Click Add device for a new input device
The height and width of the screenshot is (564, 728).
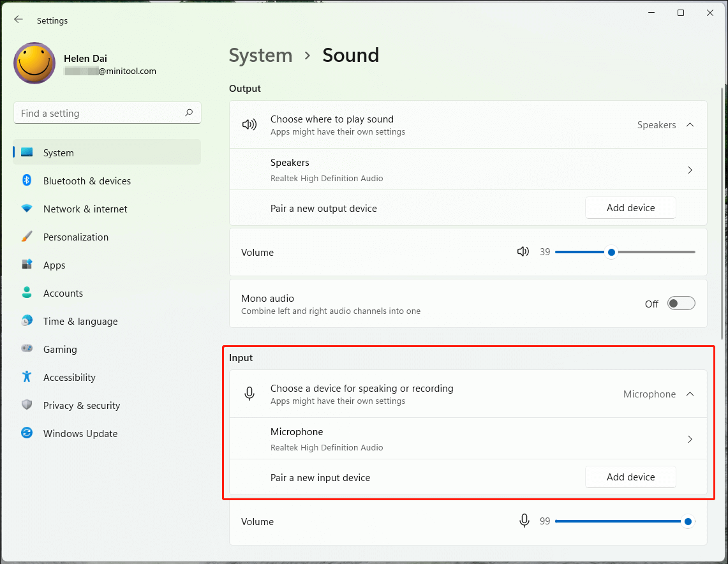(630, 477)
